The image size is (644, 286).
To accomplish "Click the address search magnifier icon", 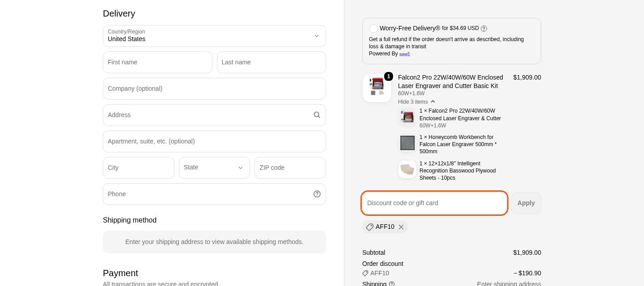I will (317, 115).
